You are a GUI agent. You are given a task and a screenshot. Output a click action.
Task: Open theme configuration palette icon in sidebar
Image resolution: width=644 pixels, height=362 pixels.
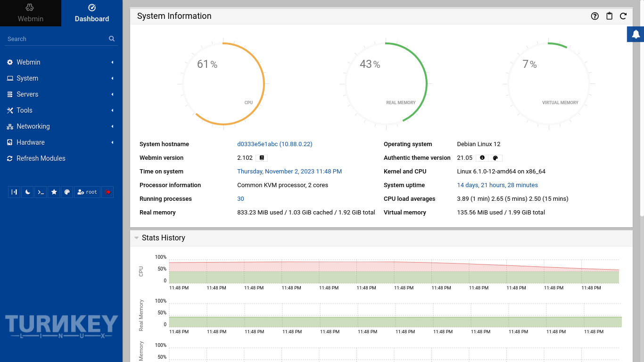[67, 192]
